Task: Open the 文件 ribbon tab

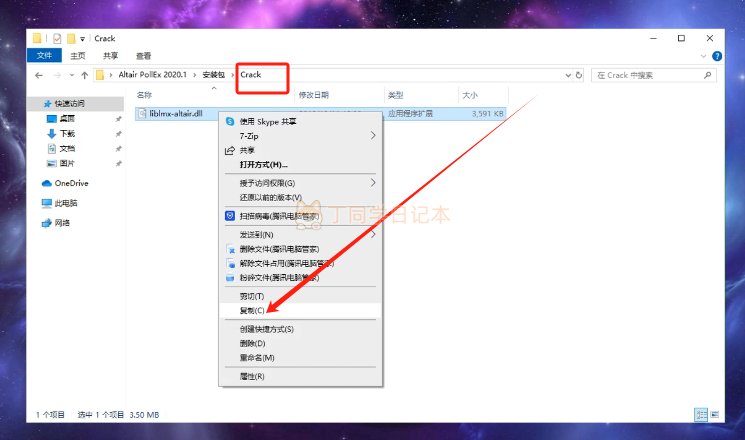Action: [44, 56]
